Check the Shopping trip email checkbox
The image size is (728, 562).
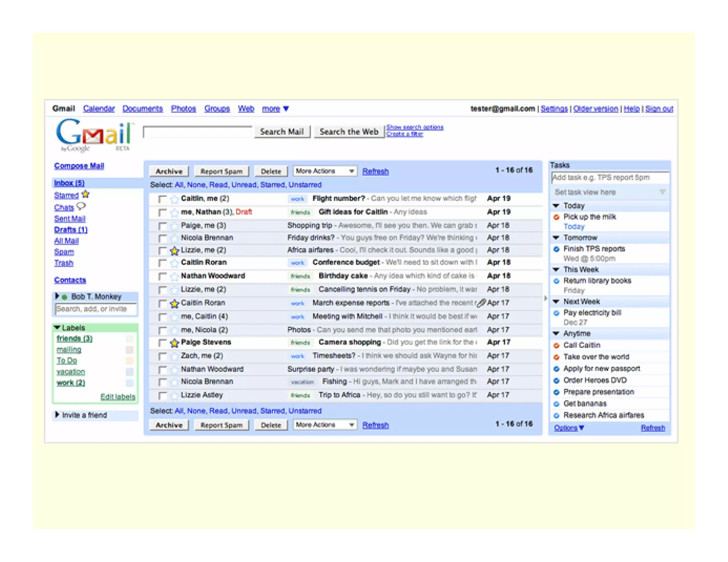162,226
